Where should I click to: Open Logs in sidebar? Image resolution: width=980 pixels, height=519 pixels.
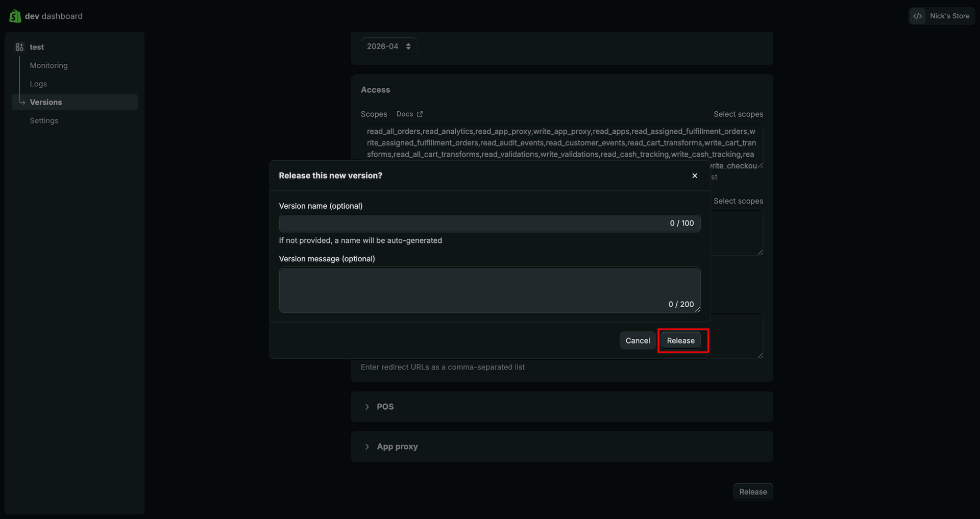click(x=38, y=84)
